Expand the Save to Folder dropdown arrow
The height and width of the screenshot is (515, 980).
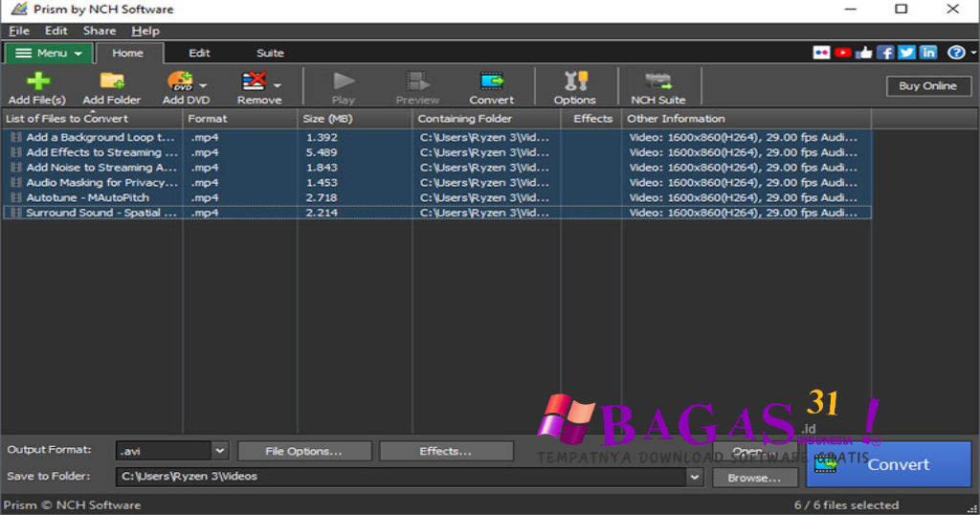[695, 477]
